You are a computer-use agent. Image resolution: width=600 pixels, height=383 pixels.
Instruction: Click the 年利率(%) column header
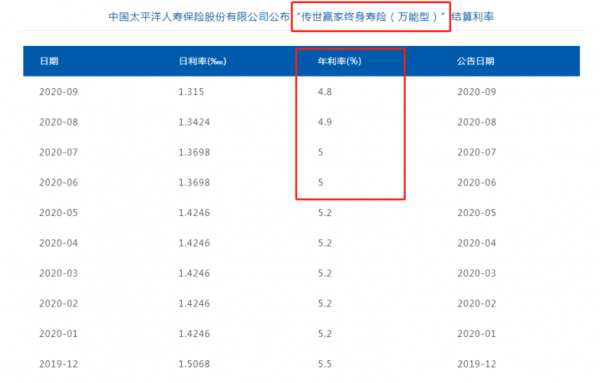click(x=339, y=61)
